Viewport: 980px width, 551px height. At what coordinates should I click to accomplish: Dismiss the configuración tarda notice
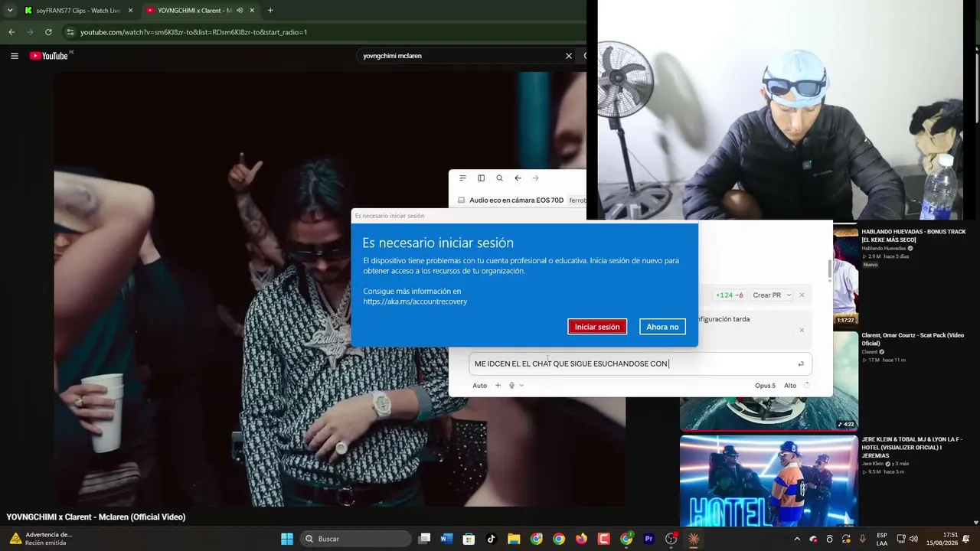tap(802, 330)
